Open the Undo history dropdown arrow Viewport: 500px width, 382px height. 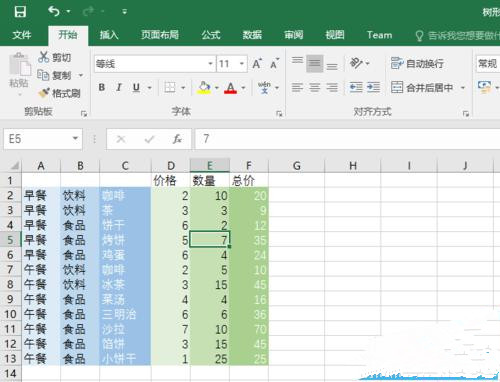click(68, 12)
